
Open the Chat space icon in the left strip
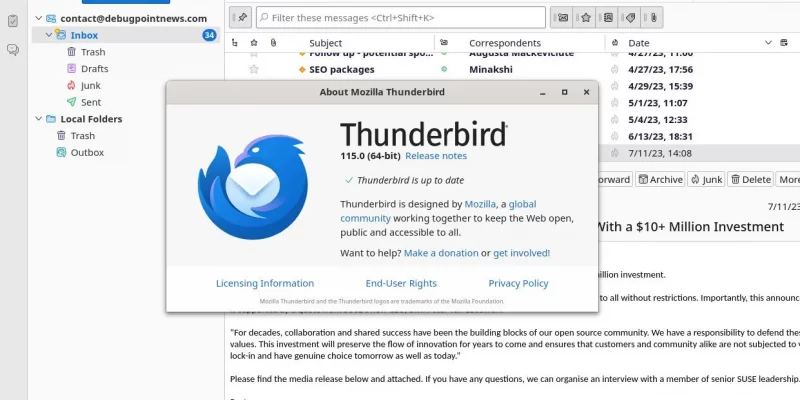coord(13,49)
